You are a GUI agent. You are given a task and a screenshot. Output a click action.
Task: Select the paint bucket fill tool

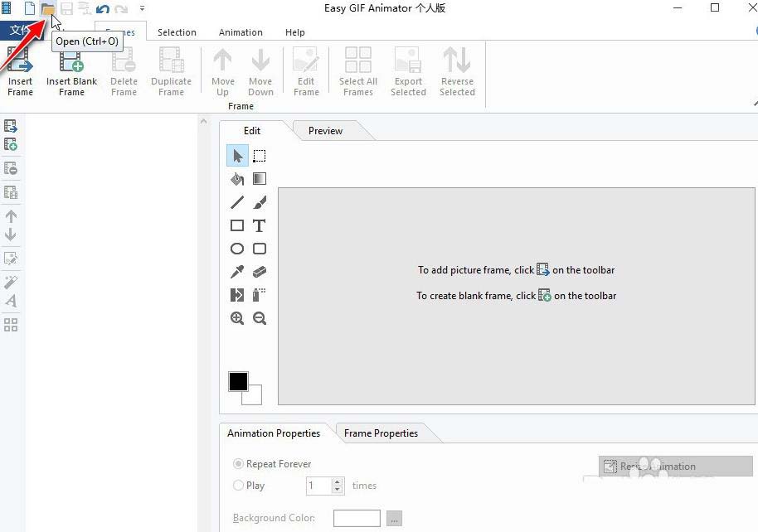(x=237, y=179)
